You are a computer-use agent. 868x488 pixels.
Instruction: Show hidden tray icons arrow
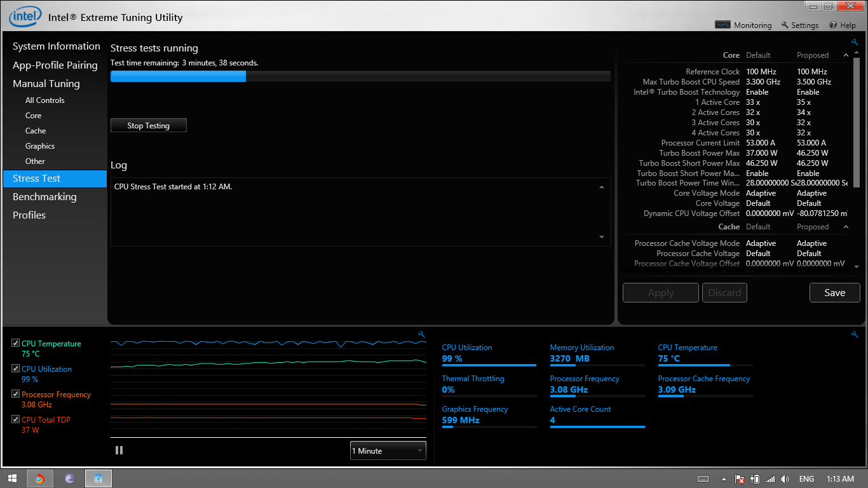coord(724,479)
